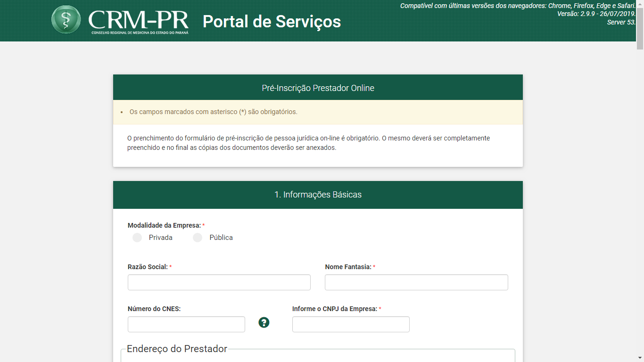
Task: Click the Número do CNES input field
Action: (186, 324)
